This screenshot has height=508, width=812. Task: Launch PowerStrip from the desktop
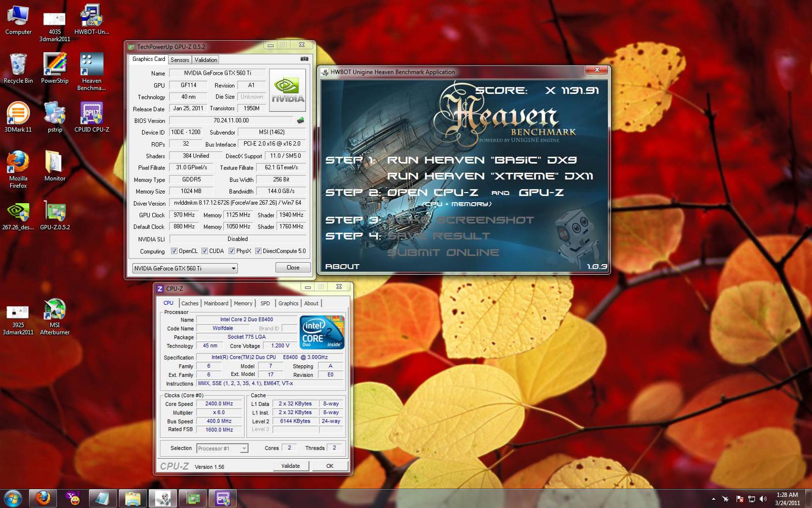pyautogui.click(x=54, y=69)
